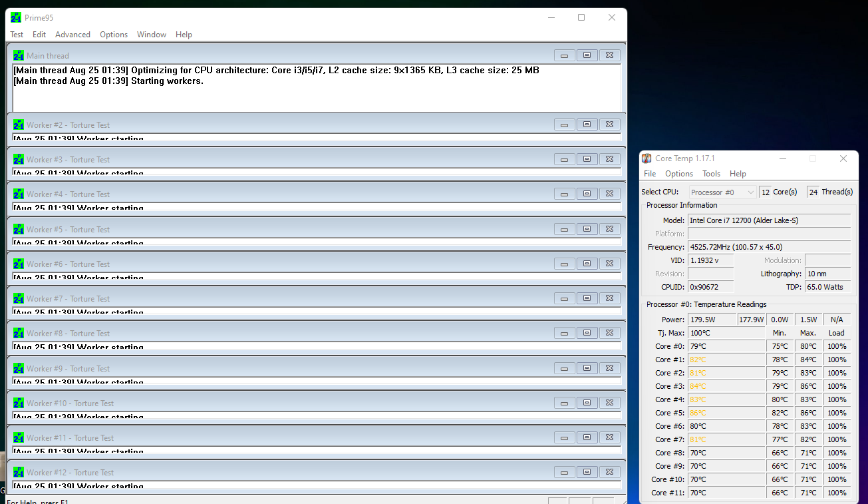Open Prime95's Options menu
The image size is (868, 504).
(114, 35)
